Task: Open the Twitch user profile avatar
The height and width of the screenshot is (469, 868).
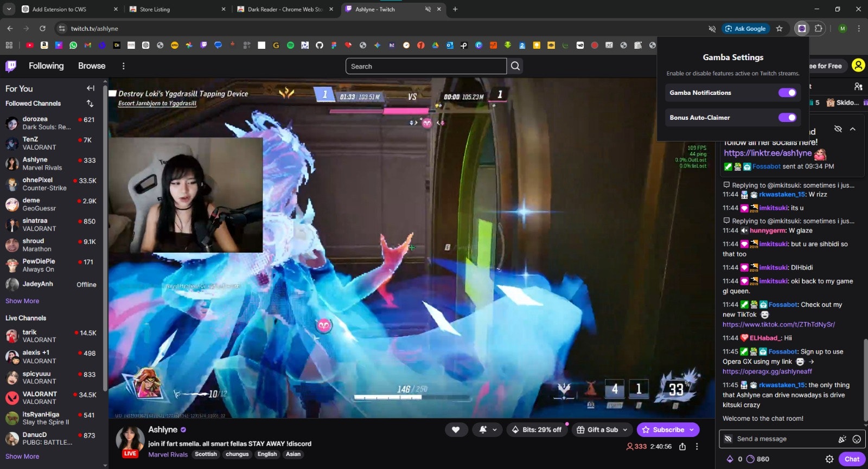Action: click(x=858, y=66)
